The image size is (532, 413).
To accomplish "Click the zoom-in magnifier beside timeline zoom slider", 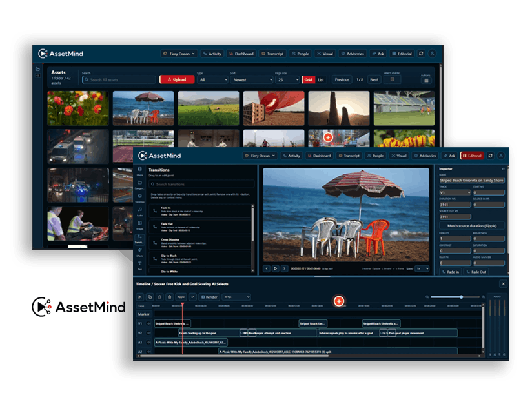I will 483,297.
